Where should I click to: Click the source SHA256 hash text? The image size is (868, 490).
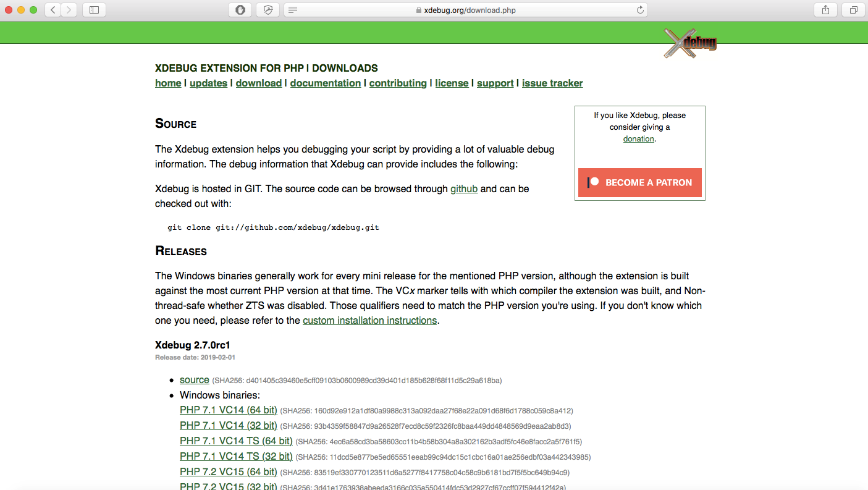357,381
